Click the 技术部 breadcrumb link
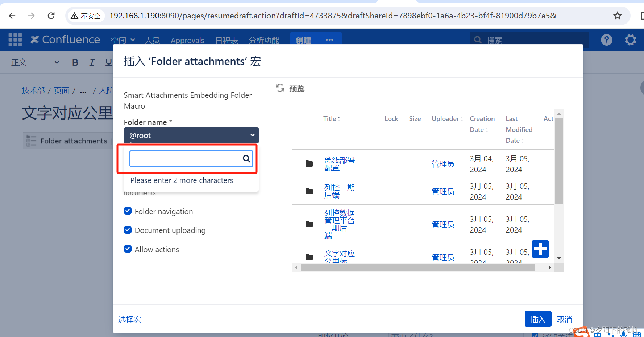644x337 pixels. tap(33, 90)
